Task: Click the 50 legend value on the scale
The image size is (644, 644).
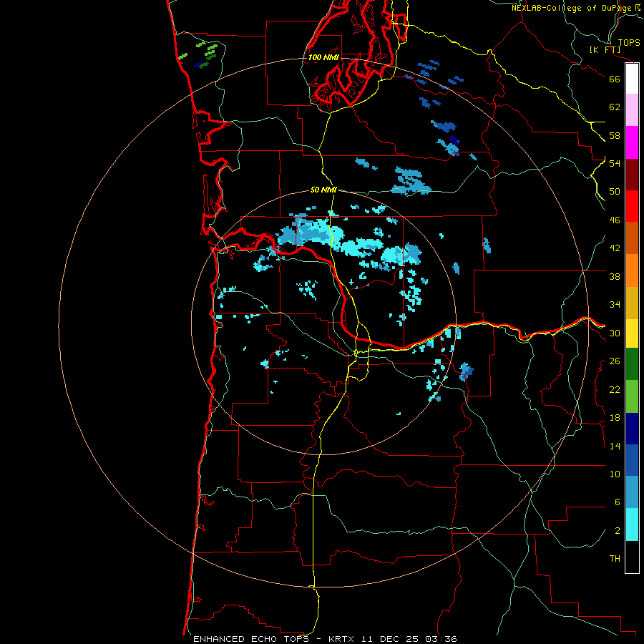Action: point(615,192)
